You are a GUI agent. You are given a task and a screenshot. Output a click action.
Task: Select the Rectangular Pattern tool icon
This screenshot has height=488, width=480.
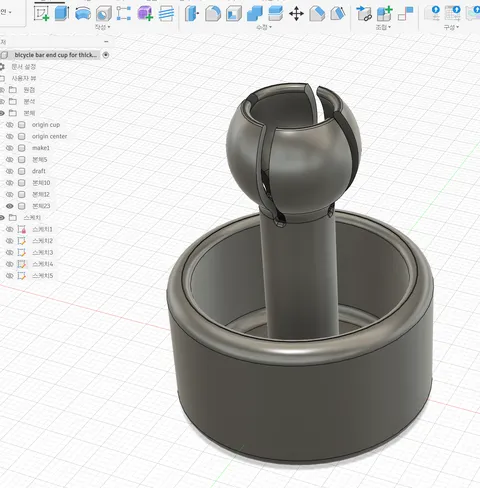[x=124, y=13]
